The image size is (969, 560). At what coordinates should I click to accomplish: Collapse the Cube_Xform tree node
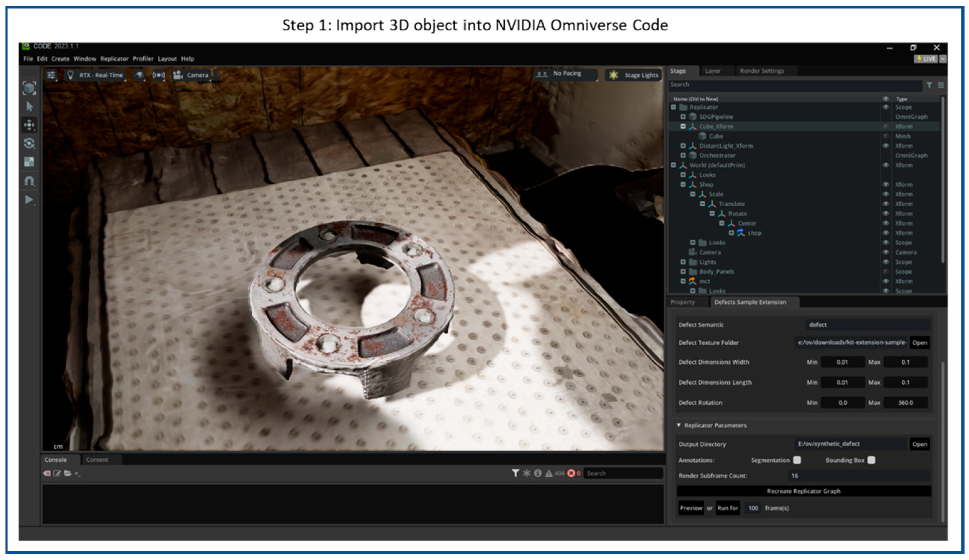coord(683,126)
